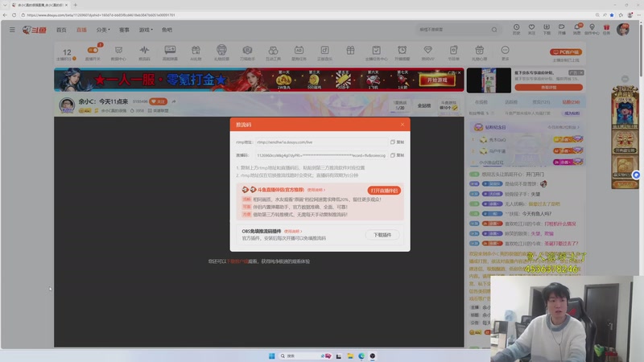
Task: Open the 高能弹幕 toolbar icon
Action: click(170, 52)
